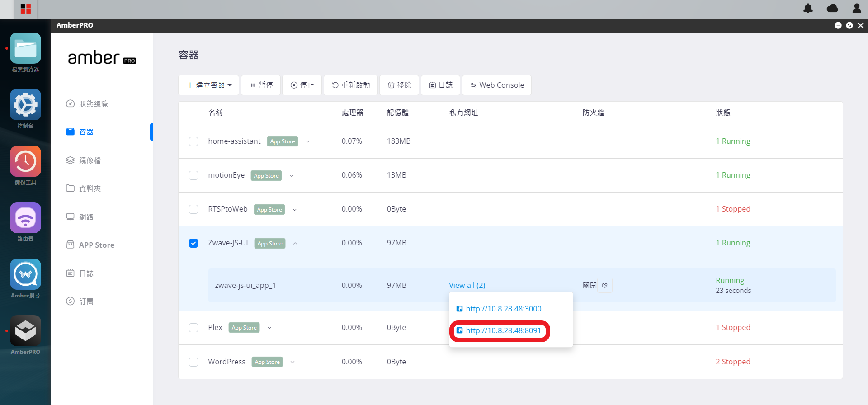Click App Store tag beside motionEye
868x405 pixels.
click(266, 176)
